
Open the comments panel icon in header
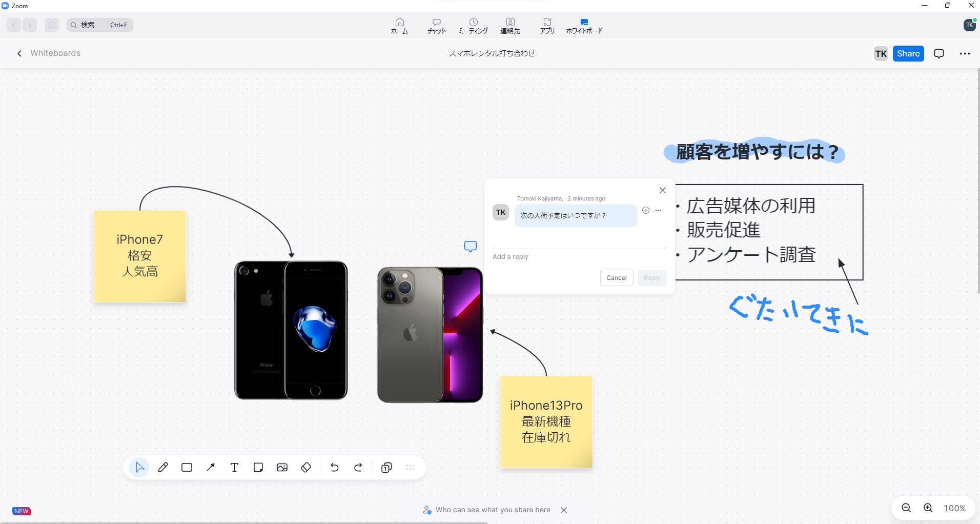coord(939,54)
